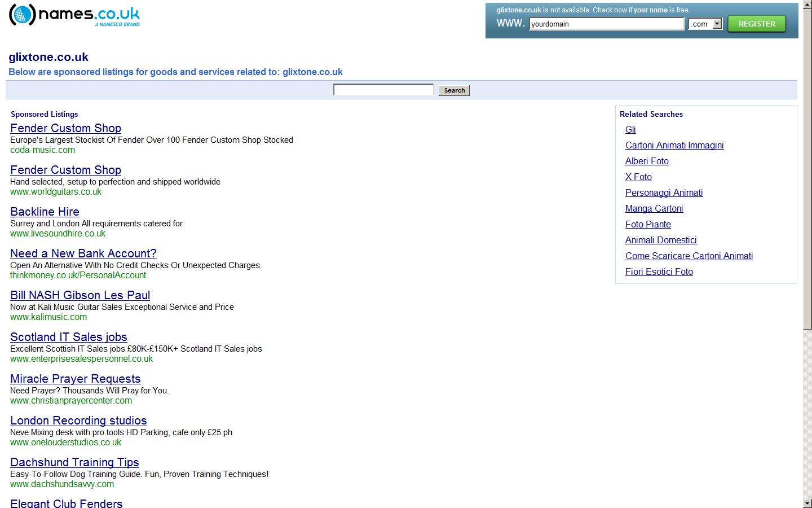812x508 pixels.
Task: Open Bill NASH Gibson Les Paul listing
Action: pyautogui.click(x=80, y=295)
